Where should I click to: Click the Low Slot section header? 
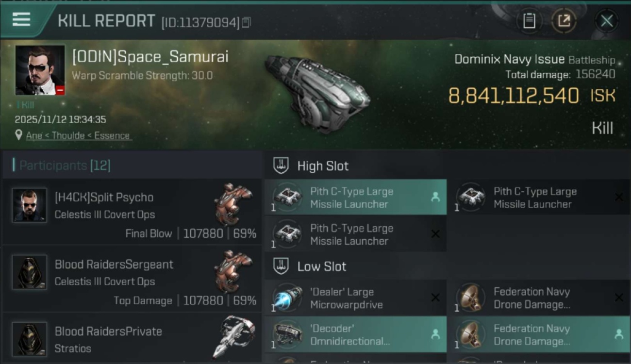(x=321, y=266)
